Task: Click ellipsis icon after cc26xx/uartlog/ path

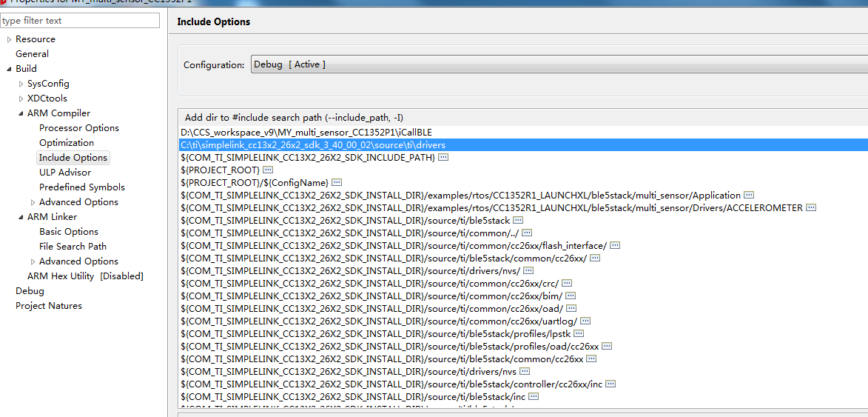Action: click(585, 321)
